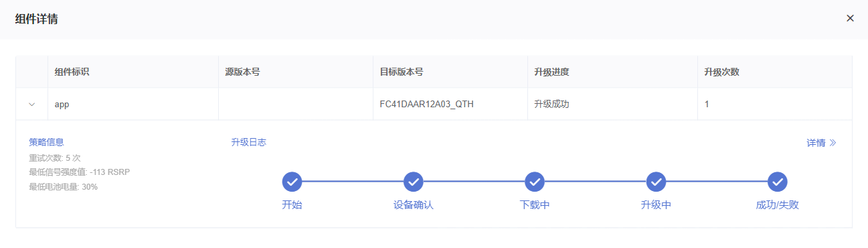Click the 升级成功 status cell
The width and height of the screenshot is (868, 248).
[612, 105]
